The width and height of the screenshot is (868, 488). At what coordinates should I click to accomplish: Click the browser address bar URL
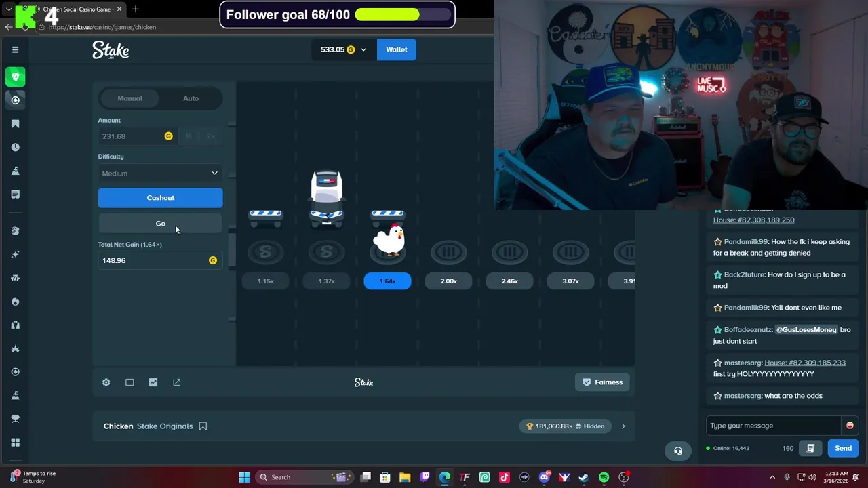(x=102, y=27)
